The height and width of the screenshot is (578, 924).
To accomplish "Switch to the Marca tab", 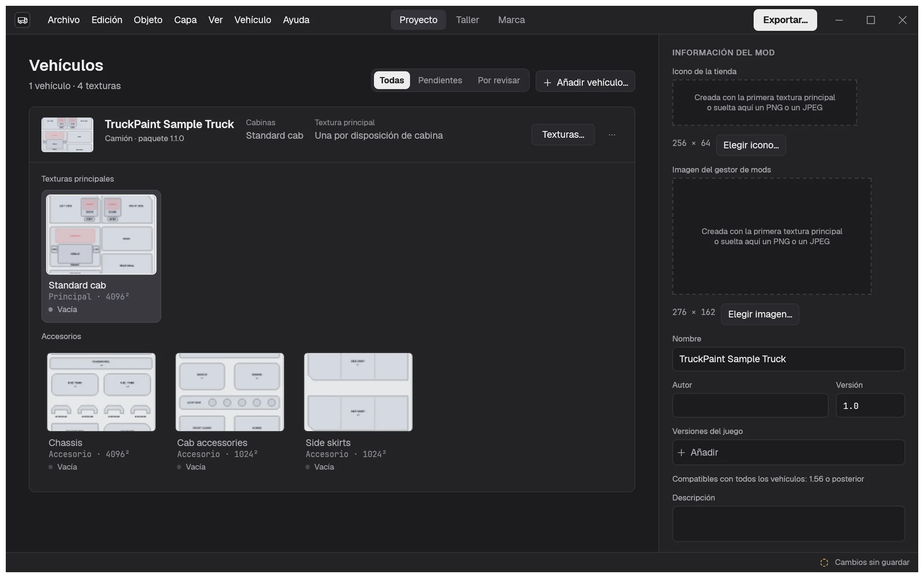I will point(511,20).
